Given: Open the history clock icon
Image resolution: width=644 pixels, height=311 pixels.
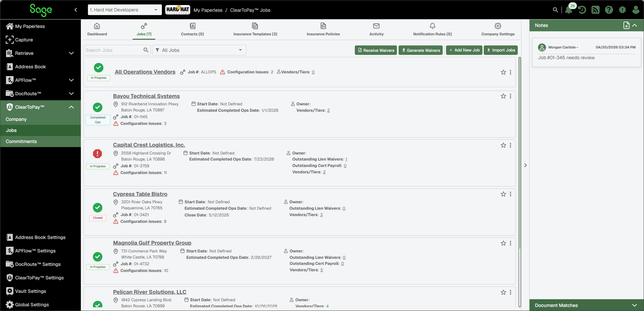Looking at the screenshot, I should coord(582,10).
